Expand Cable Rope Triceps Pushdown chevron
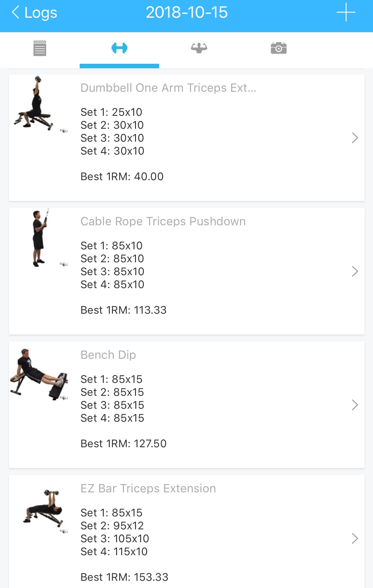 [x=355, y=271]
